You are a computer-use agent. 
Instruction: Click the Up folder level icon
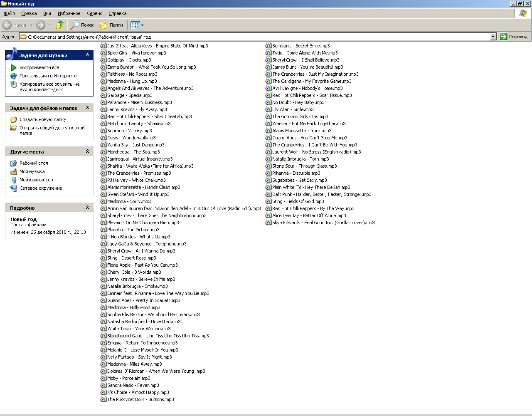tap(60, 25)
